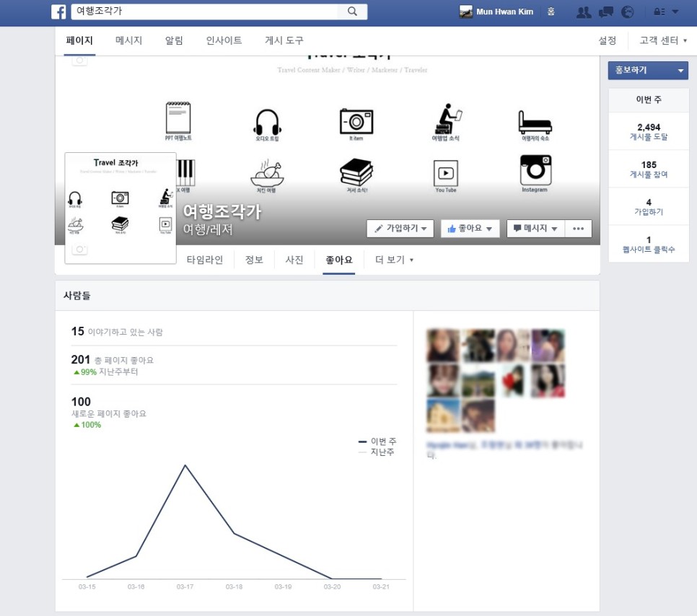Click the Instagram icon on cover
This screenshot has width=697, height=616.
(x=535, y=170)
